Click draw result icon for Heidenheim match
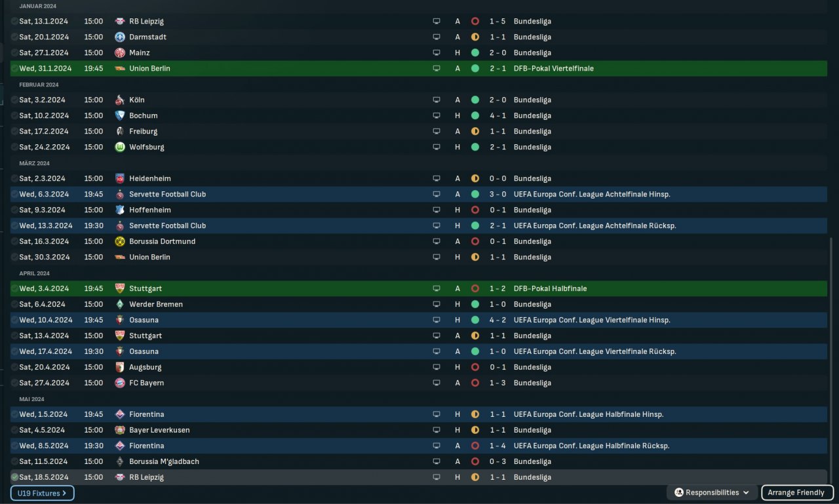This screenshot has height=504, width=839. (x=475, y=178)
